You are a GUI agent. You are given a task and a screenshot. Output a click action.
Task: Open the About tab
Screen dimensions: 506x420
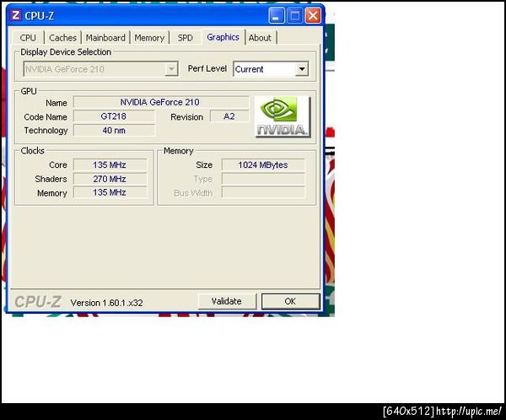[x=260, y=38]
